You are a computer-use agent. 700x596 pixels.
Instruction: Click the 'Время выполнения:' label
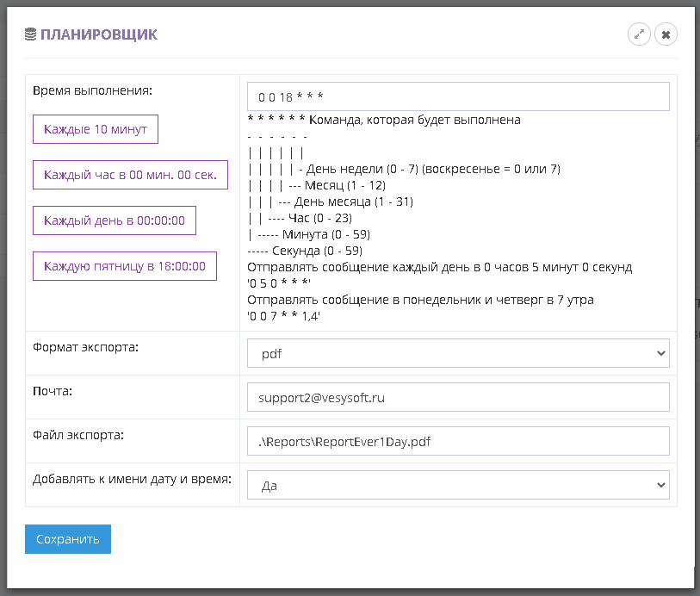tap(92, 90)
